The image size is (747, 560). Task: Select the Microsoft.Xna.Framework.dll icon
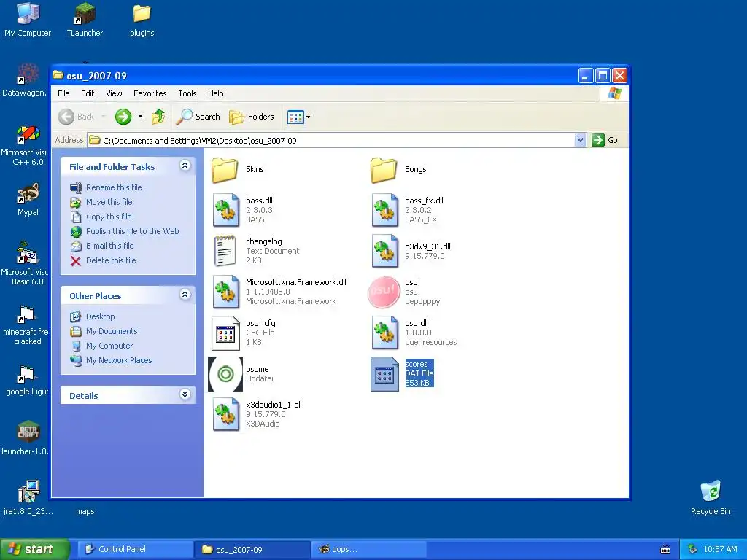(x=226, y=292)
